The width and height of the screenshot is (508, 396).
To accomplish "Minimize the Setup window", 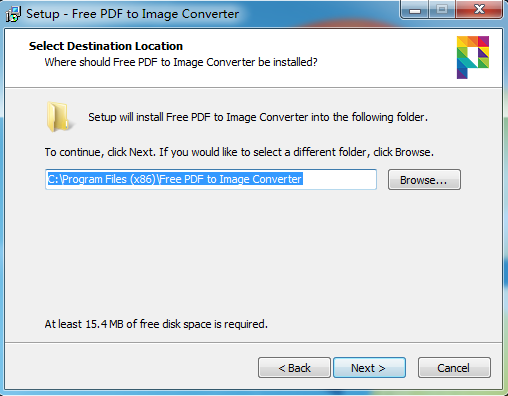I will click(415, 10).
